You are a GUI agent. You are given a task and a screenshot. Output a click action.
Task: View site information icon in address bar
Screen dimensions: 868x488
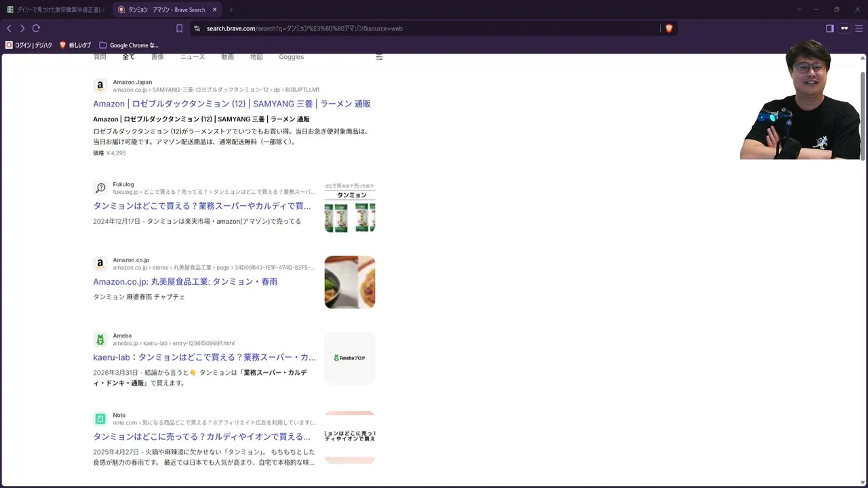tap(197, 28)
